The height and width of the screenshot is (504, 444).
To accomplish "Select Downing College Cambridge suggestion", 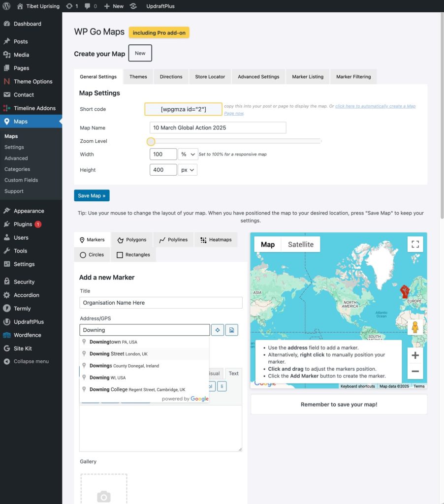I will (x=144, y=390).
